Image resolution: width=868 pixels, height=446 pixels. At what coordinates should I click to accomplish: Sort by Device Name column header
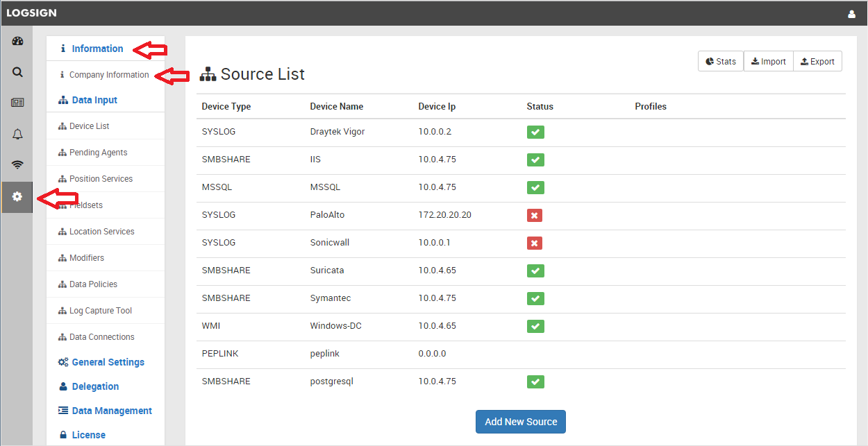pyautogui.click(x=336, y=107)
